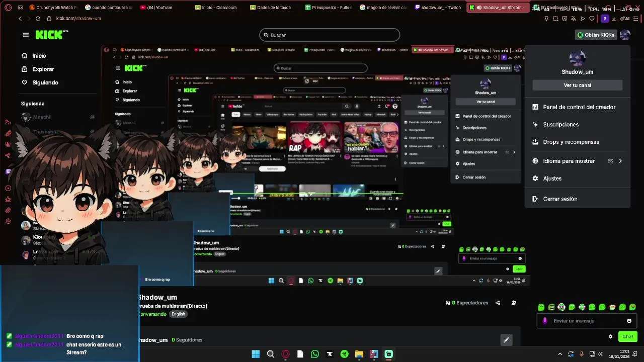Open emoji picker in chat input
The image size is (644, 362).
pos(629,321)
